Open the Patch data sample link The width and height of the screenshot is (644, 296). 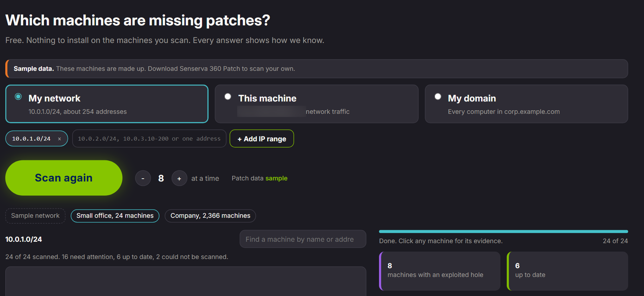(x=276, y=178)
